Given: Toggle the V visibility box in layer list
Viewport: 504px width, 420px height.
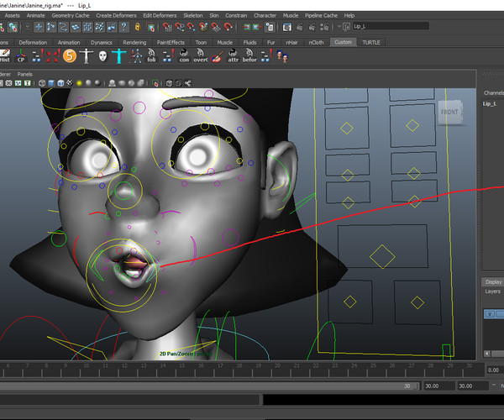Looking at the screenshot, I should [491, 314].
